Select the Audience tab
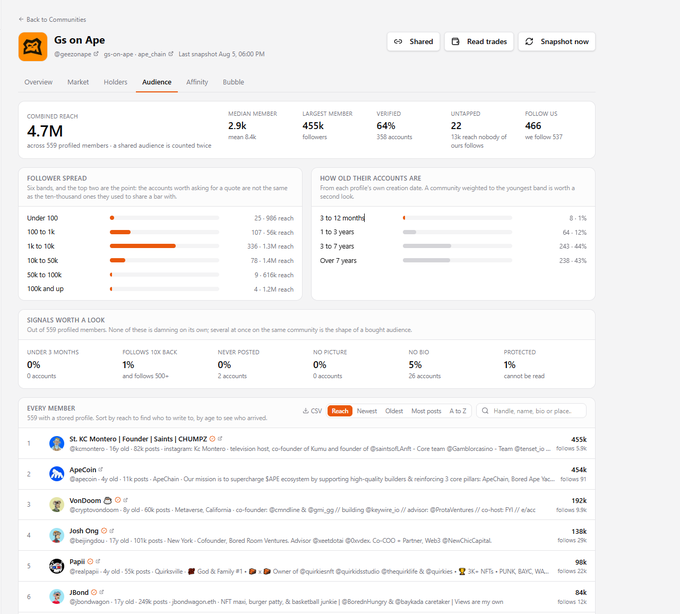 point(157,82)
